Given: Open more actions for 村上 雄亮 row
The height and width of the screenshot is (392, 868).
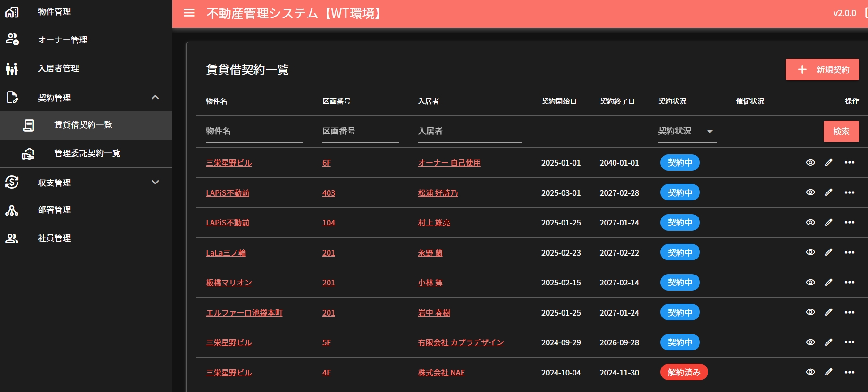Looking at the screenshot, I should 850,222.
